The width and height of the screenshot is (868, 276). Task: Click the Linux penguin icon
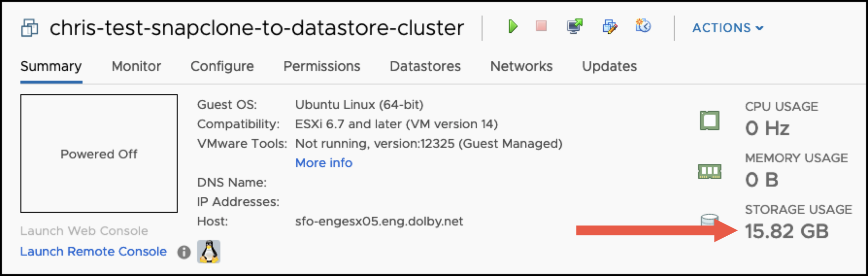coord(209,252)
